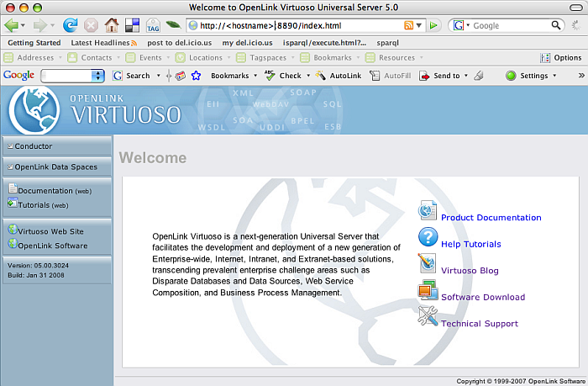
Task: Open the Software Download link
Action: (x=483, y=297)
